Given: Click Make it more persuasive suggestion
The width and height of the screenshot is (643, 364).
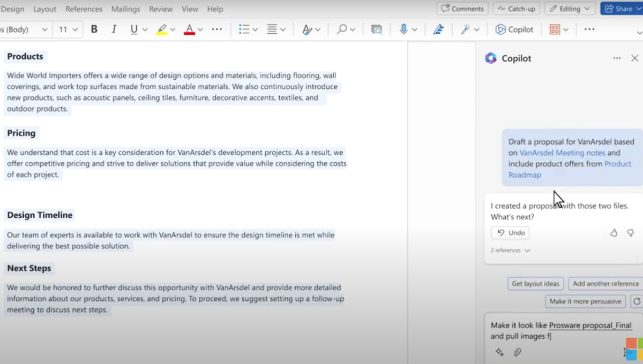Looking at the screenshot, I should [x=585, y=301].
